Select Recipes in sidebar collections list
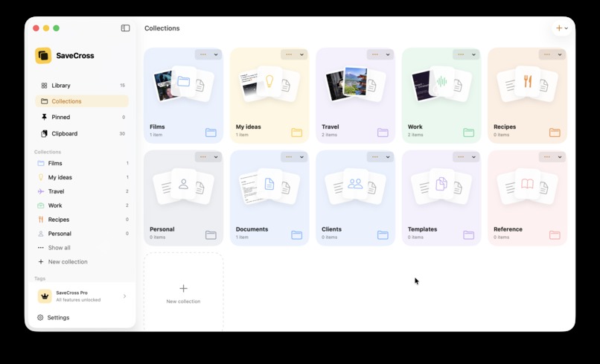 (82, 220)
